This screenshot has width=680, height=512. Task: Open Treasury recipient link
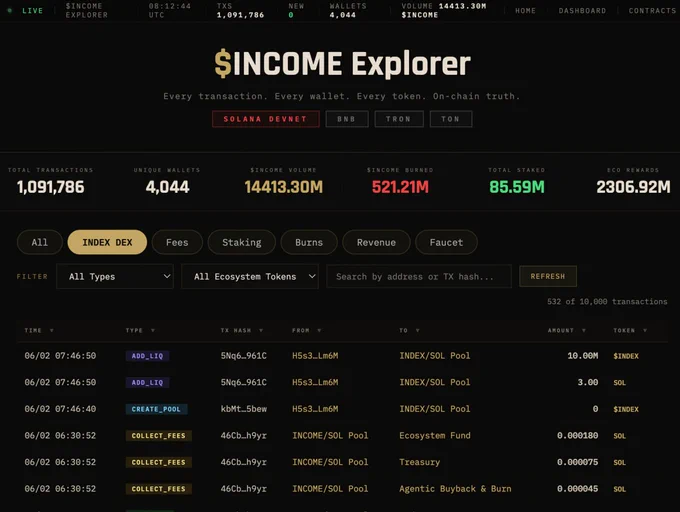[x=419, y=462]
